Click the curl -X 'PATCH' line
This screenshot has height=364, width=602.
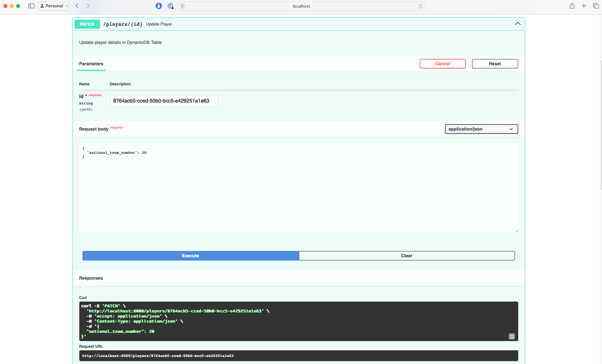point(104,306)
